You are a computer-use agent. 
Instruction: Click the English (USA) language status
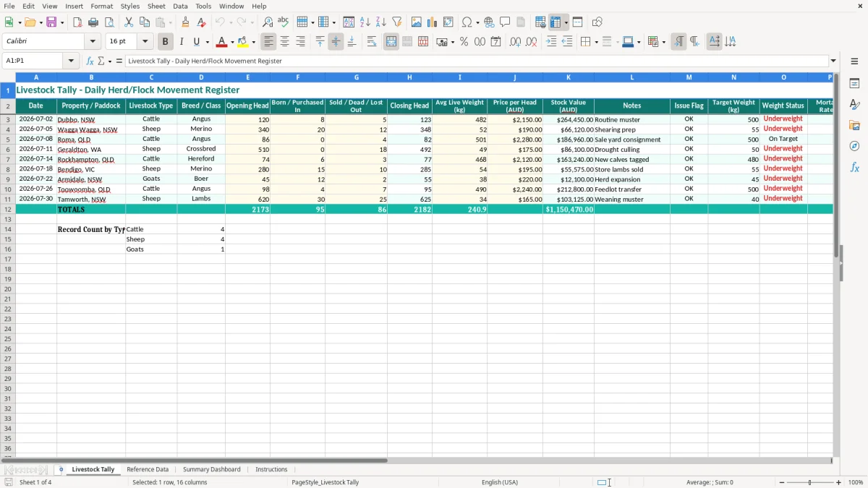(x=500, y=482)
